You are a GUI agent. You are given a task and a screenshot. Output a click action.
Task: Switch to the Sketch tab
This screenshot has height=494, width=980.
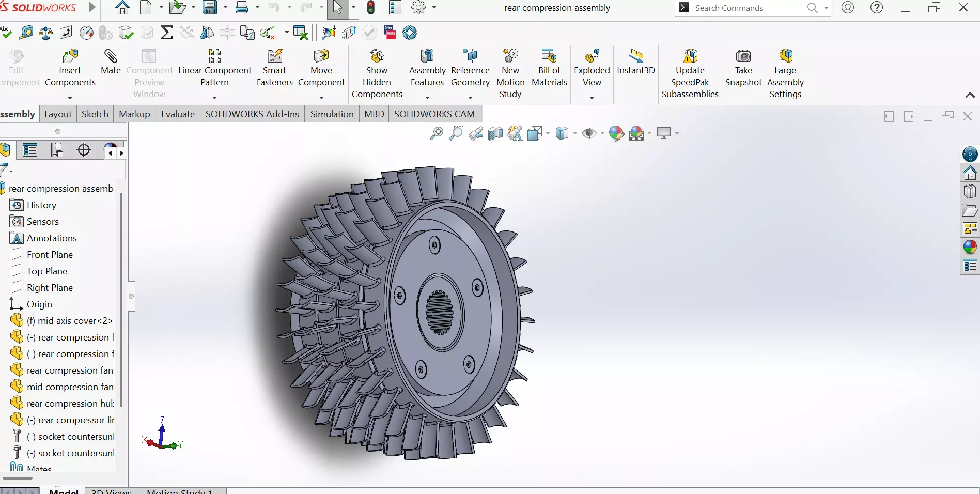[95, 114]
